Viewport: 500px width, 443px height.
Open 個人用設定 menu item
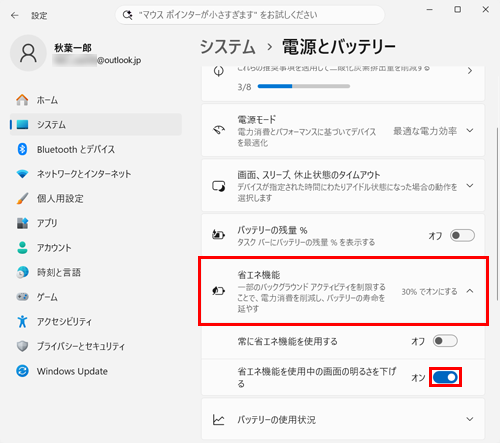[96, 198]
